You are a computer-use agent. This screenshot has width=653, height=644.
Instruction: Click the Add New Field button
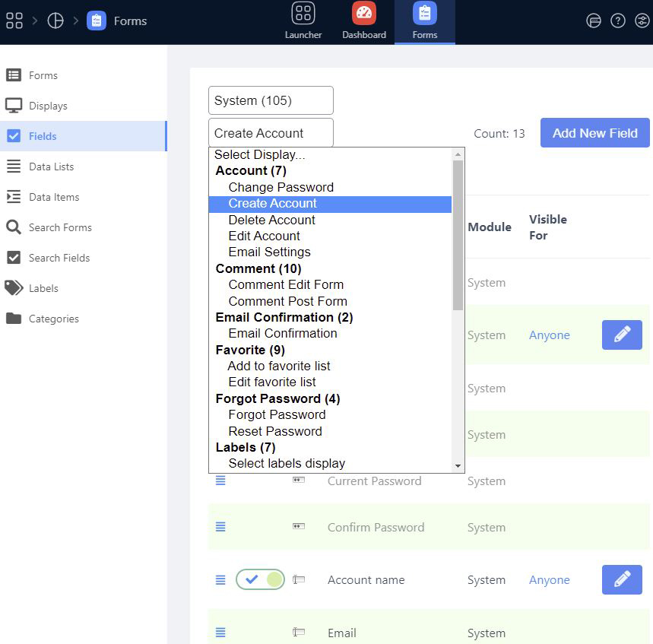click(594, 133)
